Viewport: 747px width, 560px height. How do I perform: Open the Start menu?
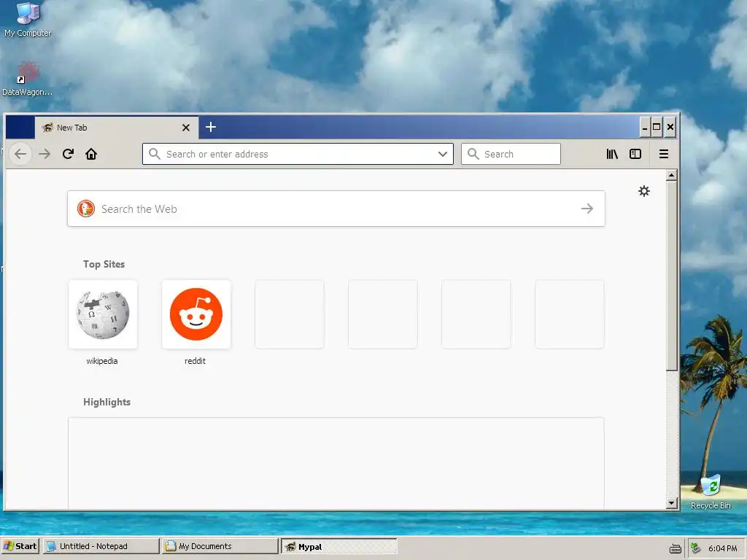pos(20,546)
